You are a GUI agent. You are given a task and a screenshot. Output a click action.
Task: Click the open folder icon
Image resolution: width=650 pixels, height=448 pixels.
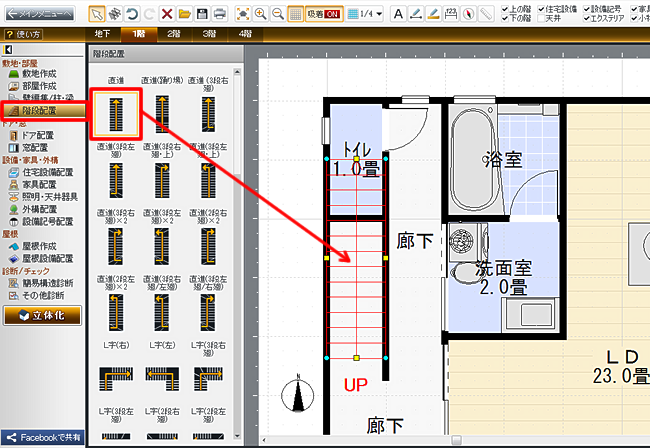(184, 14)
